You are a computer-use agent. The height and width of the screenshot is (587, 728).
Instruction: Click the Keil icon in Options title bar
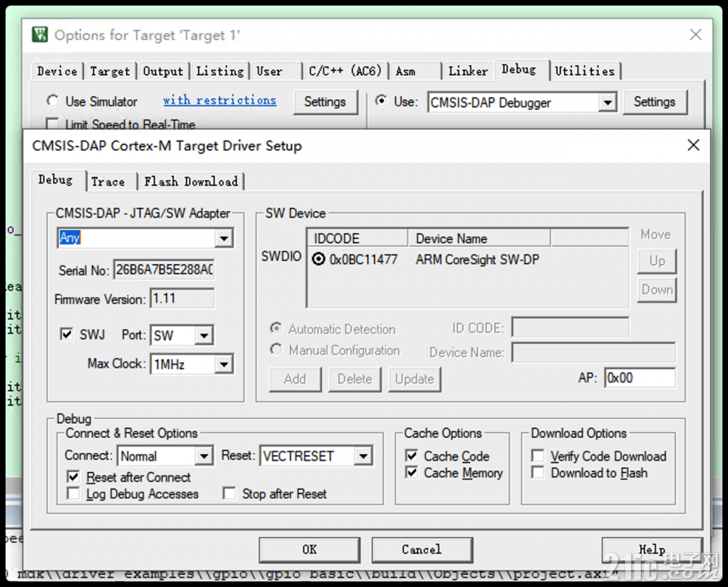pos(40,34)
